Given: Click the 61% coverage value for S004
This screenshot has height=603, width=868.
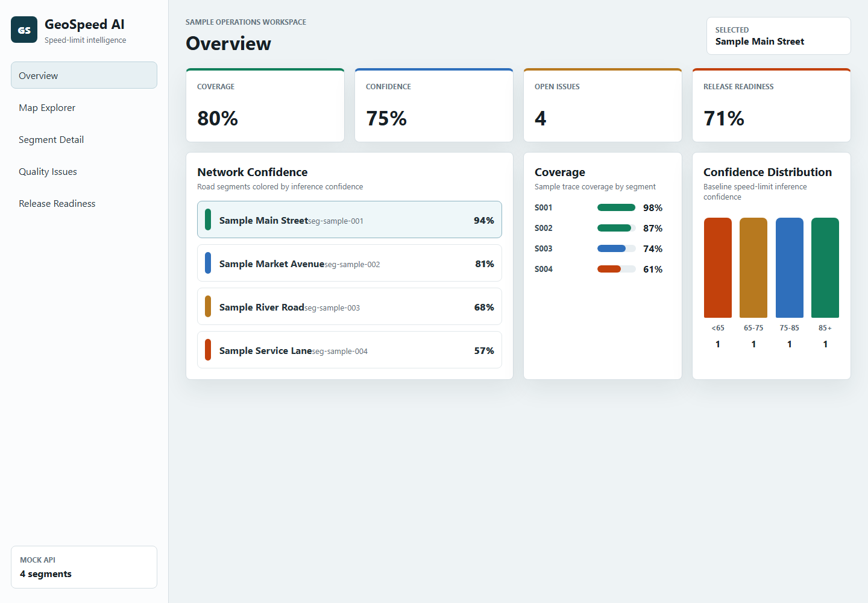Looking at the screenshot, I should pyautogui.click(x=653, y=269).
